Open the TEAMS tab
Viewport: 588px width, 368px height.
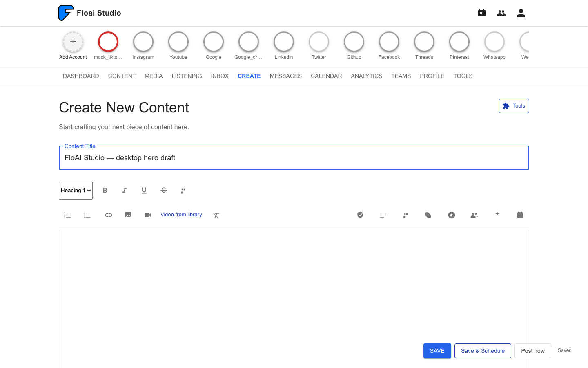[x=401, y=76]
